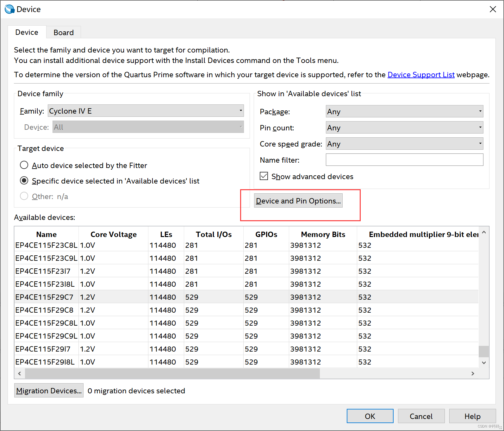
Task: Open the Device Support List link
Action: (421, 75)
